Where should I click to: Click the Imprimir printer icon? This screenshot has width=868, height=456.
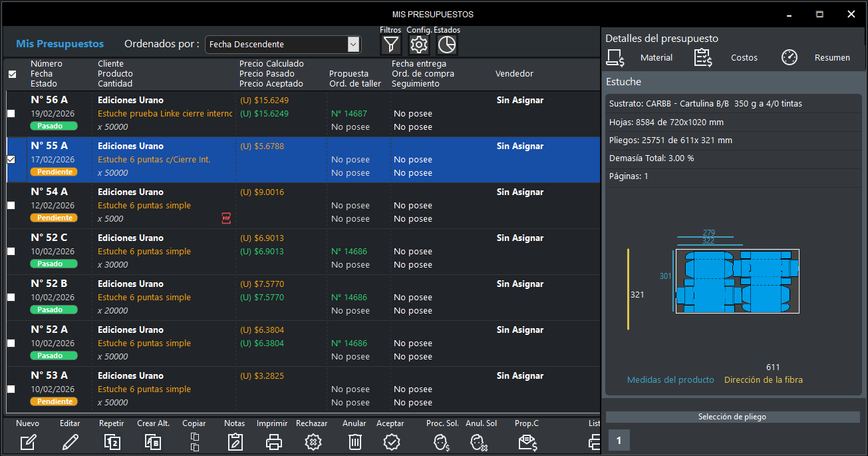click(x=274, y=441)
